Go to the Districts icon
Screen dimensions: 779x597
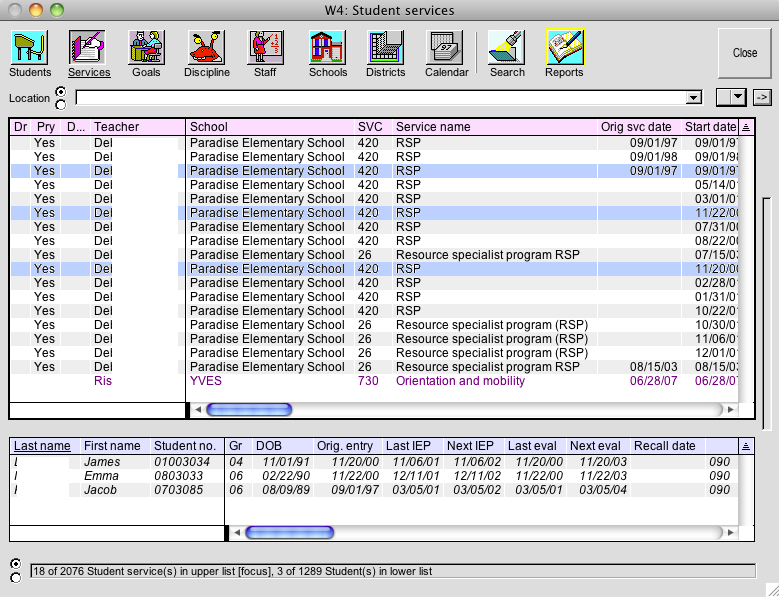[x=385, y=47]
